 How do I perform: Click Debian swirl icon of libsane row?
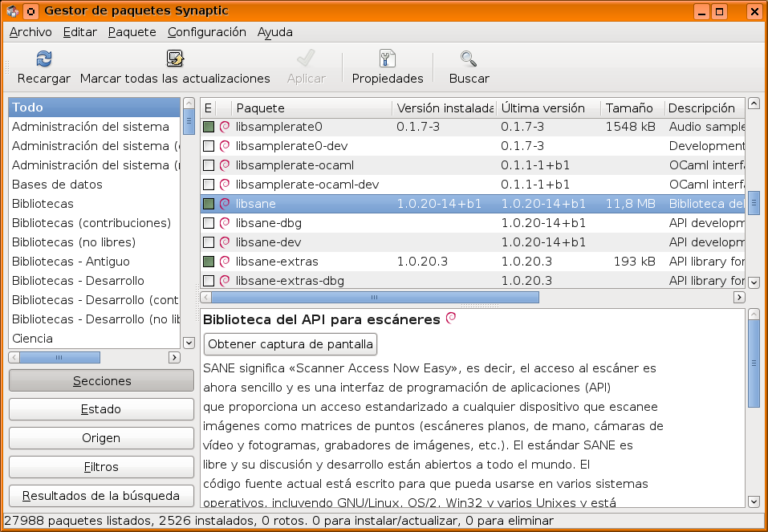point(225,204)
